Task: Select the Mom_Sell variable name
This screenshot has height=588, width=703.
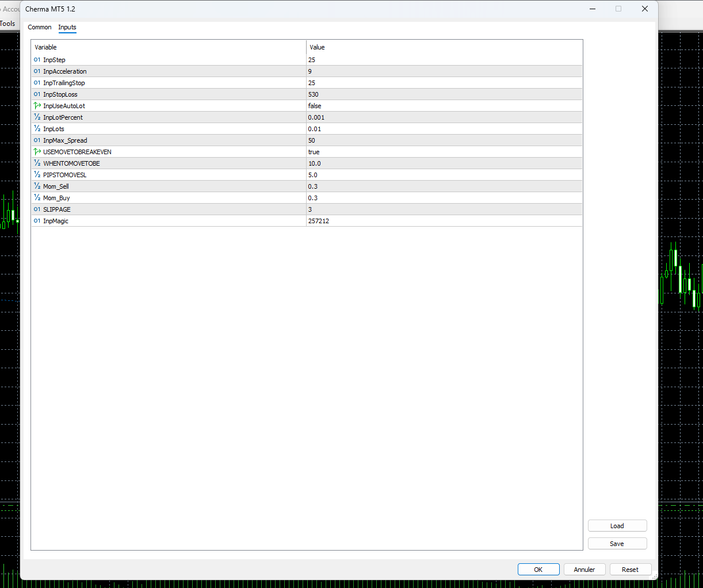Action: 56,186
